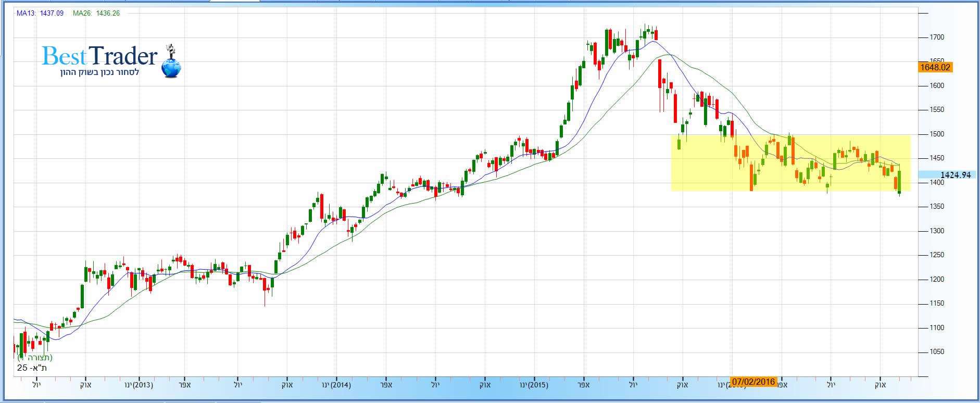
Task: Select the MA13 indicator label
Action: point(26,13)
